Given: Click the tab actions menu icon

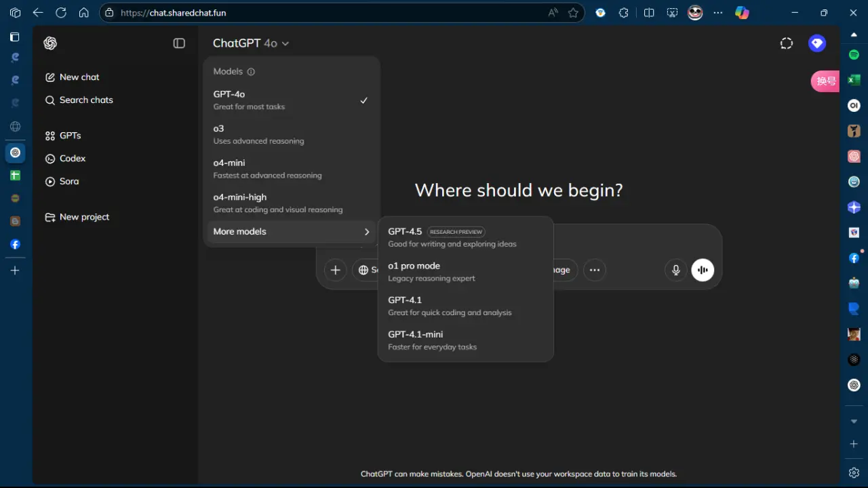Looking at the screenshot, I should [x=15, y=37].
